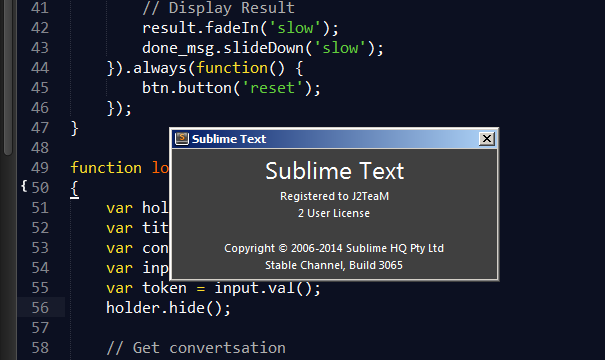
Task: Click the Sublime Text dialog title bar text
Action: (229, 139)
